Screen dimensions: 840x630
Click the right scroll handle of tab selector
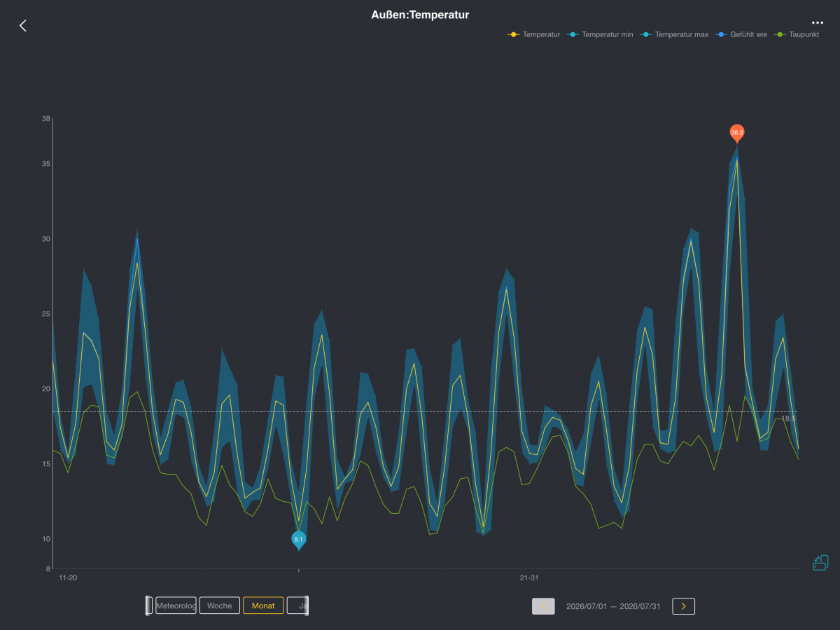pyautogui.click(x=306, y=605)
